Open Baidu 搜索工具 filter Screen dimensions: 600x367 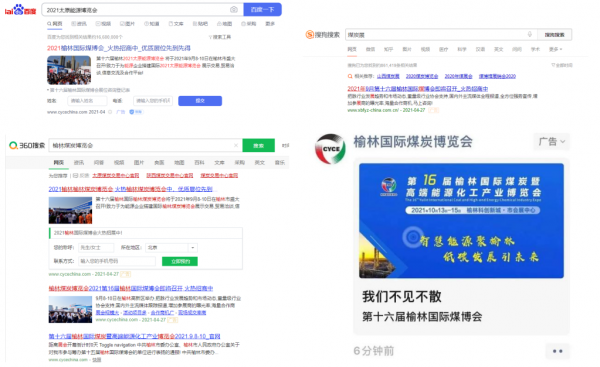[220, 37]
